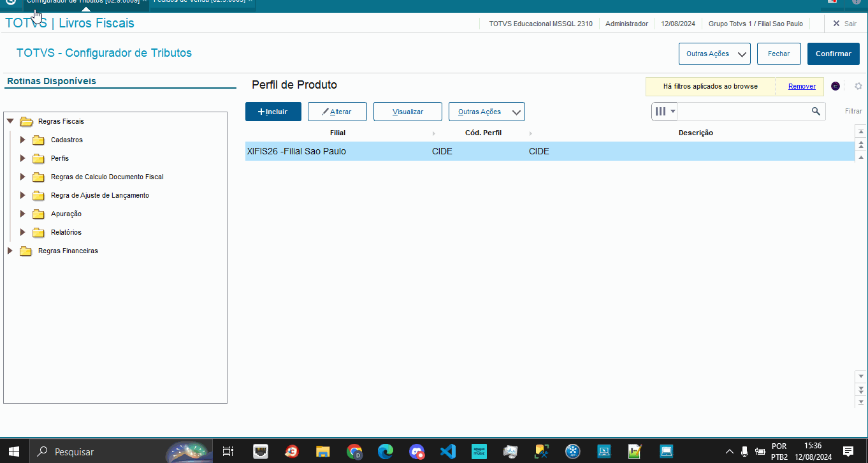This screenshot has width=868, height=463.
Task: Select the Apuração tree label
Action: tap(66, 214)
